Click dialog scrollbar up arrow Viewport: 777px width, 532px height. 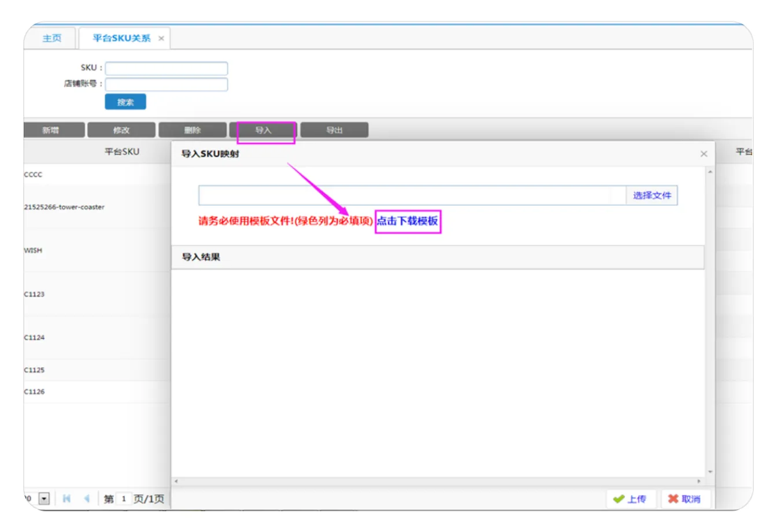[710, 172]
